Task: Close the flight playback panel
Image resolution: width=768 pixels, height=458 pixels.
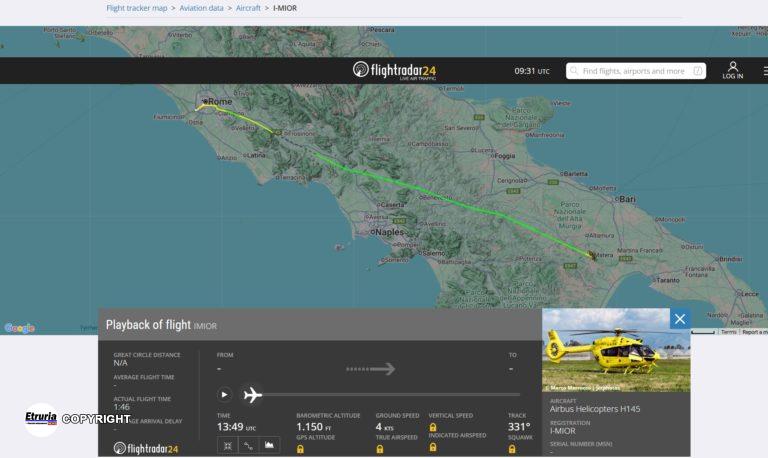Action: pyautogui.click(x=680, y=319)
